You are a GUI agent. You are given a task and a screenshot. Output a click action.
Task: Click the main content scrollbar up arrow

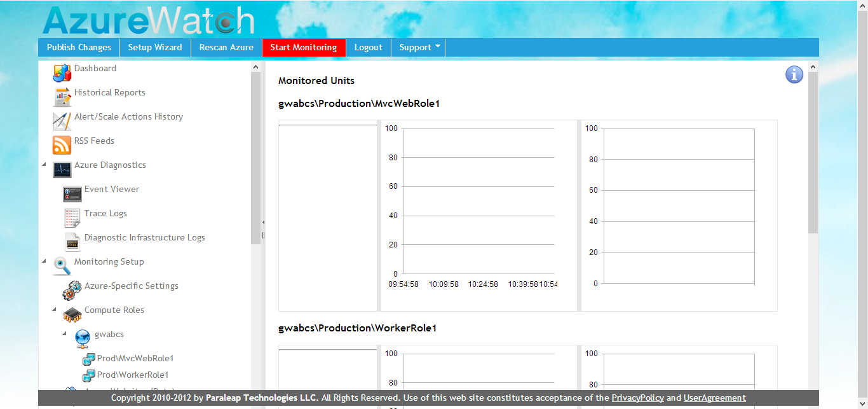tap(813, 66)
